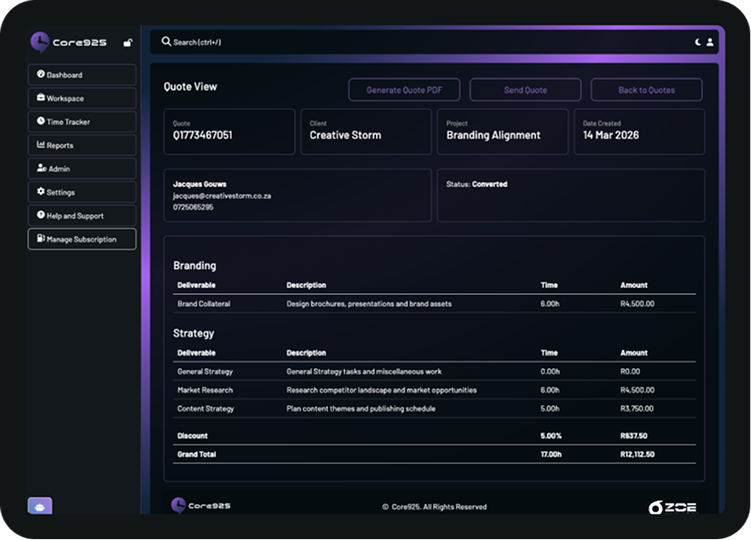Image resolution: width=751 pixels, height=540 pixels.
Task: Open Time Tracker from the sidebar
Action: pos(82,122)
